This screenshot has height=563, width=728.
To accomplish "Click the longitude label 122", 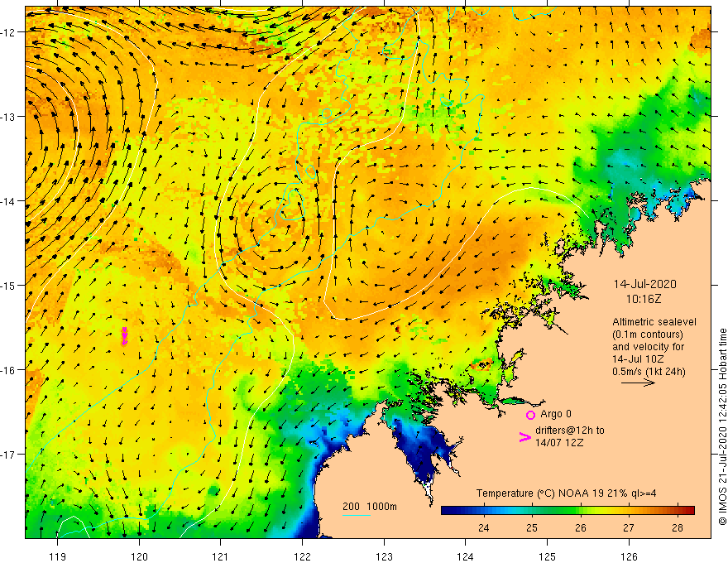I will [x=302, y=556].
